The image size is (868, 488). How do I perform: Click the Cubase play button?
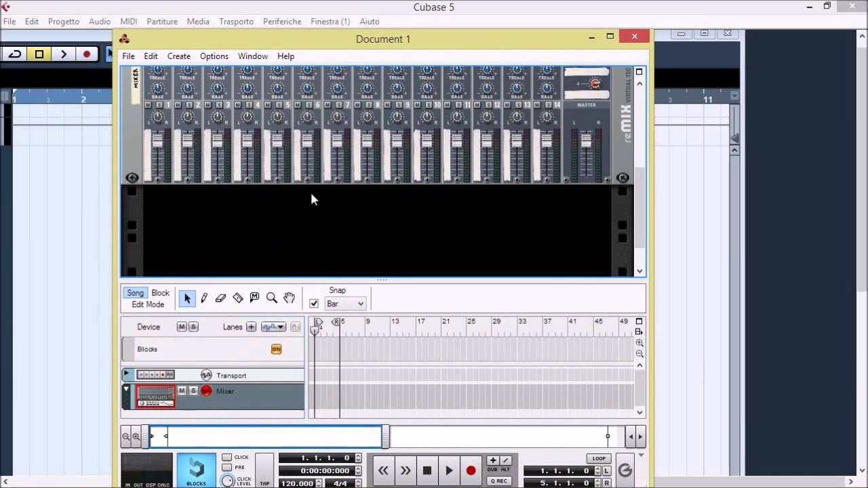(63, 54)
